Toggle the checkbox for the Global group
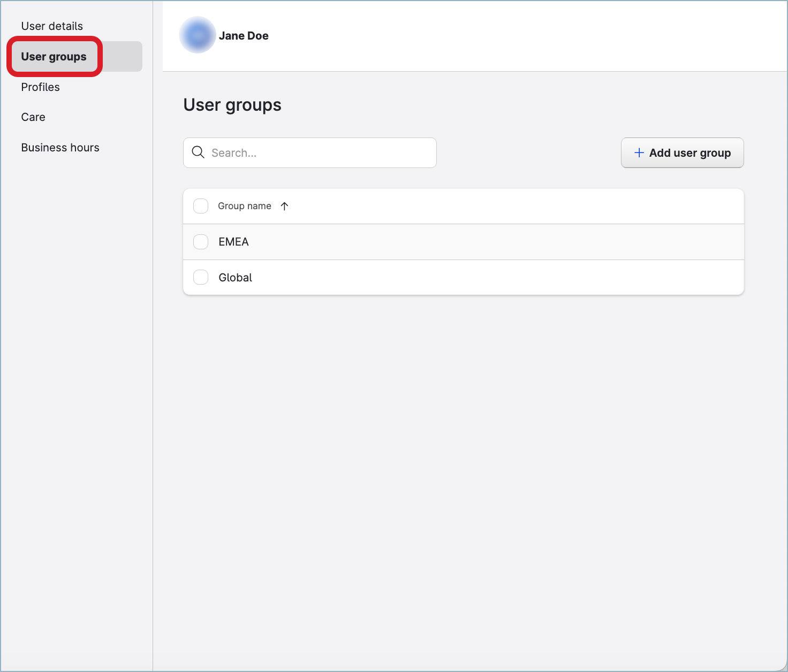 pyautogui.click(x=200, y=277)
